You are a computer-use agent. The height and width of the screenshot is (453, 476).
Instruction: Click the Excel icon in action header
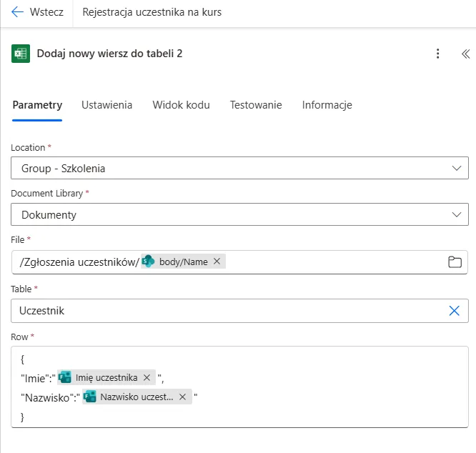point(21,54)
